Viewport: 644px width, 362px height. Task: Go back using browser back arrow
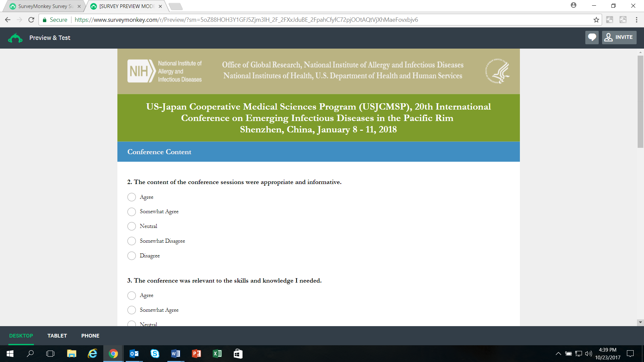pos(8,20)
